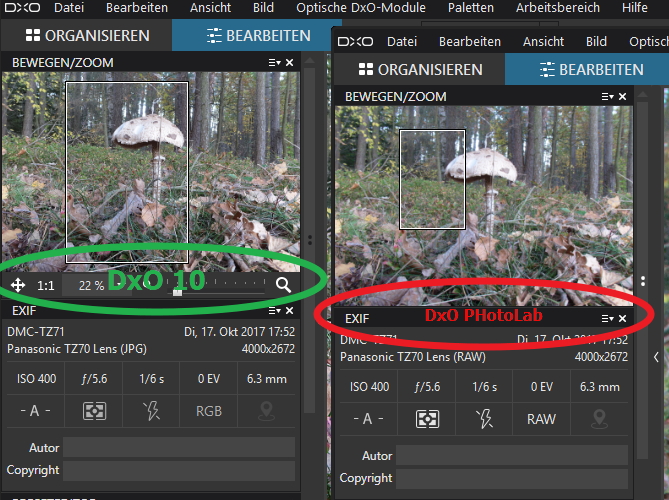The image size is (669, 500).
Task: Click the DxO logo in PhotoLab window
Action: (x=355, y=41)
